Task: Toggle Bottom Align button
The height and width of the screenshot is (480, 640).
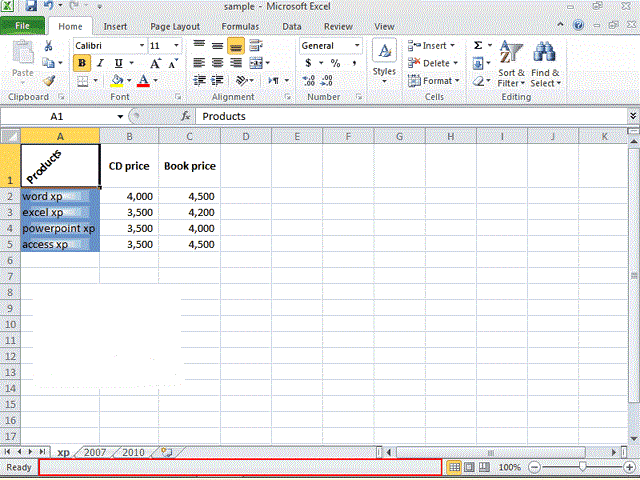Action: coord(236,45)
